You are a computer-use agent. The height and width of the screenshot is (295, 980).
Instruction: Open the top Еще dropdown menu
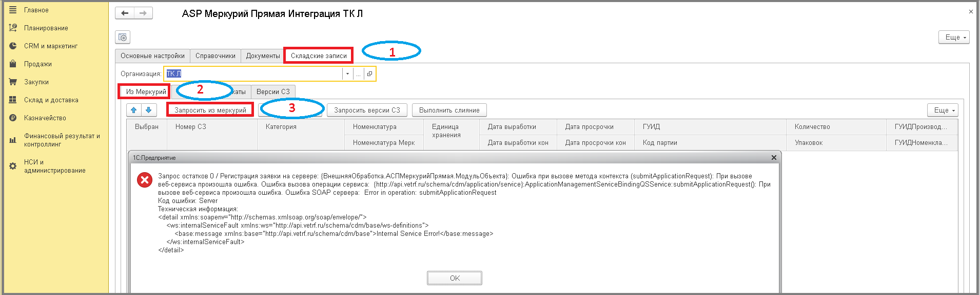(954, 37)
